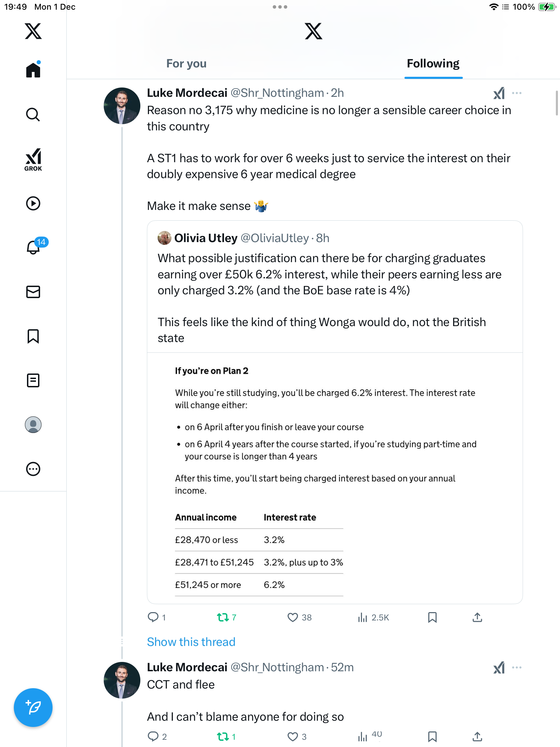The height and width of the screenshot is (747, 560).
Task: Open the @OliviaUtley quoted post handle
Action: pos(274,238)
